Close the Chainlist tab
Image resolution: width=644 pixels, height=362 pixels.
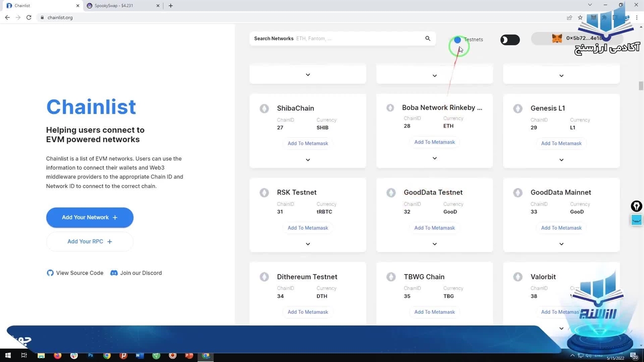(x=78, y=6)
